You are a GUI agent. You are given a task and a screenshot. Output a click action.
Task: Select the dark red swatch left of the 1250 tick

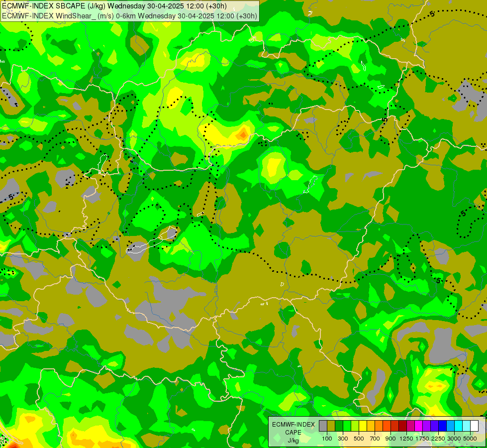402,426
